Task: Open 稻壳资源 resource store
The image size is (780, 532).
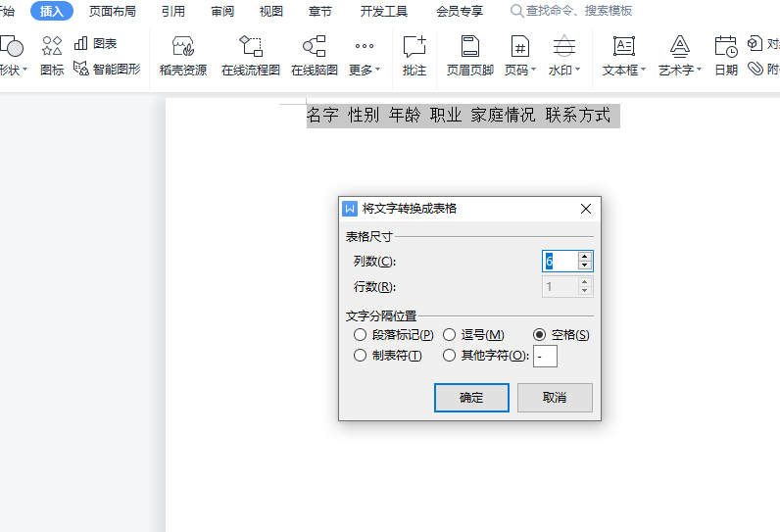Action: pyautogui.click(x=183, y=56)
